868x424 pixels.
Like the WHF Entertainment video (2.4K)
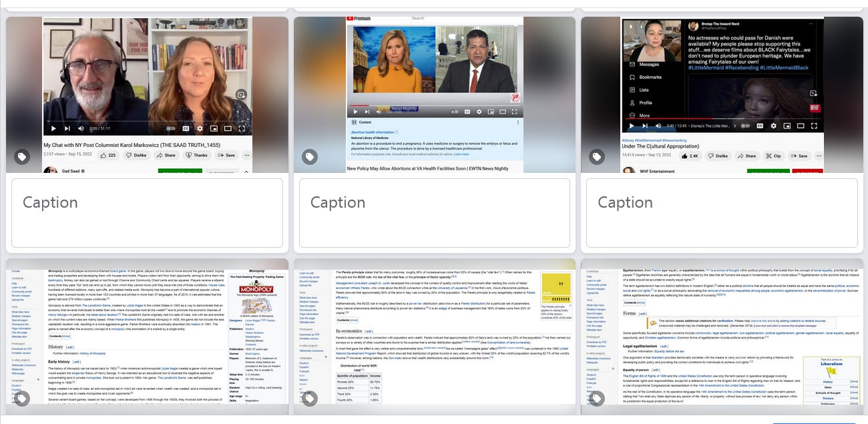[x=690, y=156]
